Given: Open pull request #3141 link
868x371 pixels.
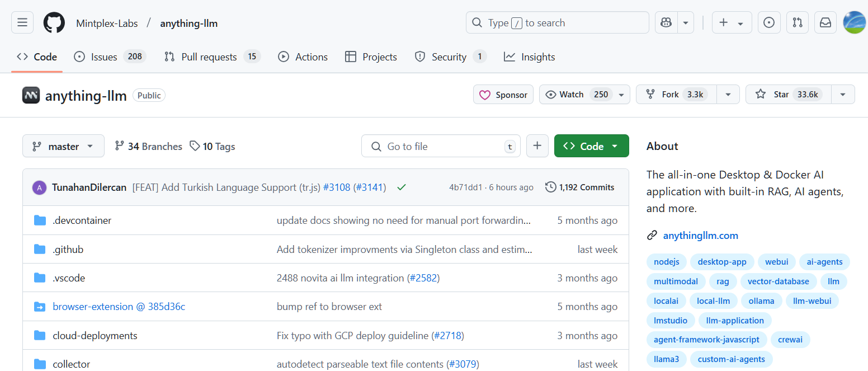Looking at the screenshot, I should pyautogui.click(x=371, y=187).
